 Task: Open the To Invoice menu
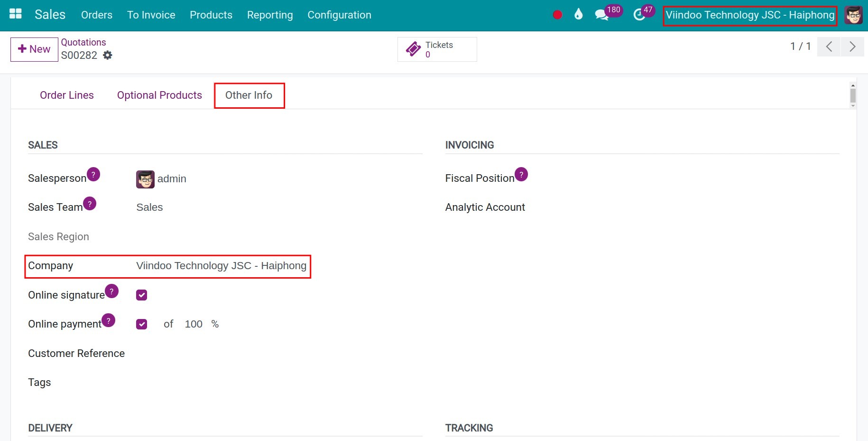(x=151, y=15)
